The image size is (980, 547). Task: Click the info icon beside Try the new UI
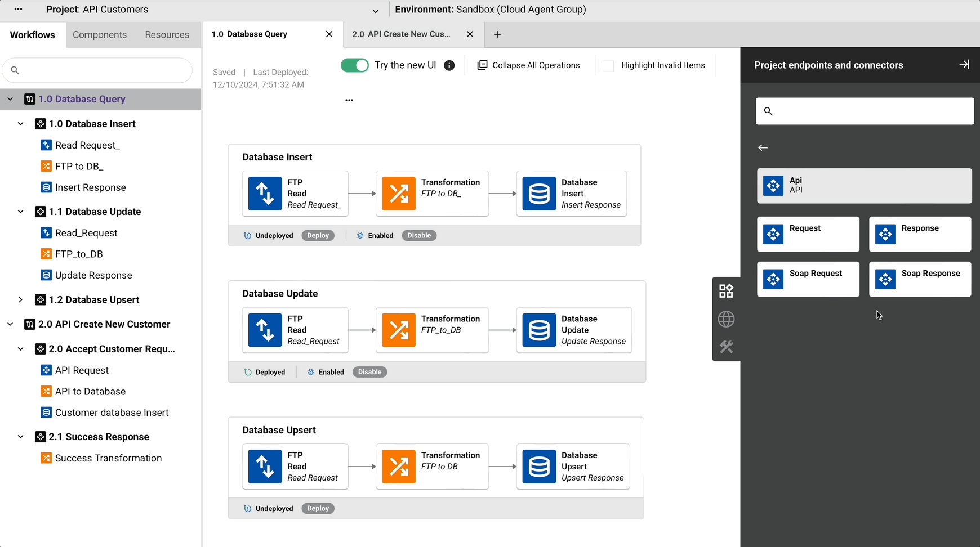[449, 65]
